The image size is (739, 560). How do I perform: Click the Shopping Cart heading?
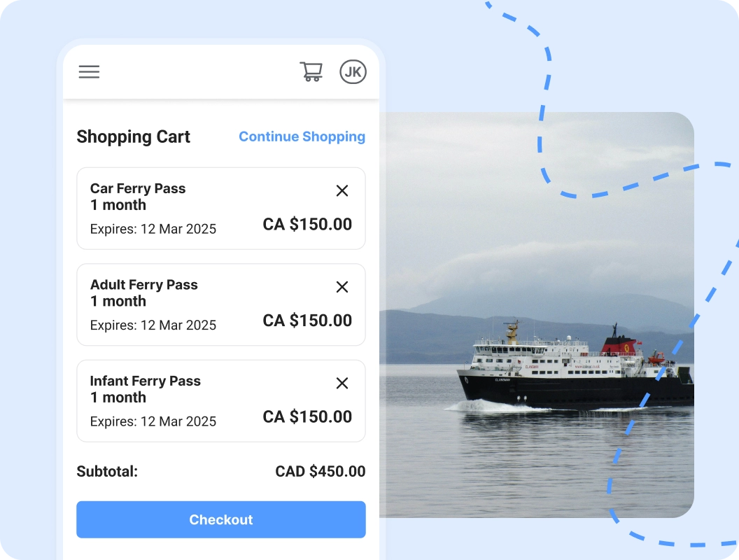[x=134, y=136]
